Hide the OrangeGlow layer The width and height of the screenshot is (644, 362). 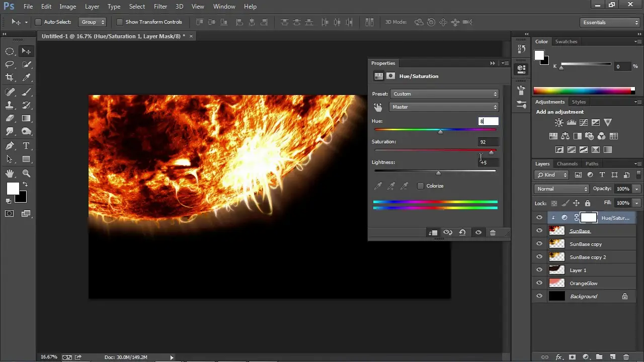click(x=539, y=283)
